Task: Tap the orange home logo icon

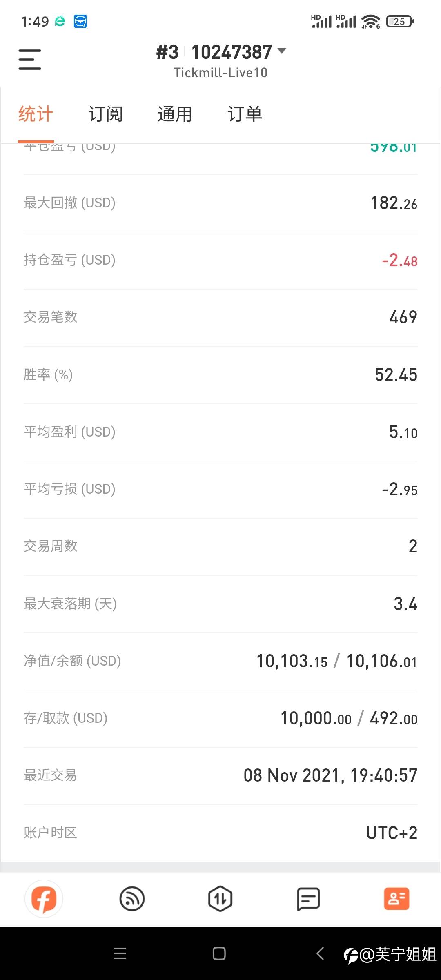Action: pyautogui.click(x=44, y=899)
